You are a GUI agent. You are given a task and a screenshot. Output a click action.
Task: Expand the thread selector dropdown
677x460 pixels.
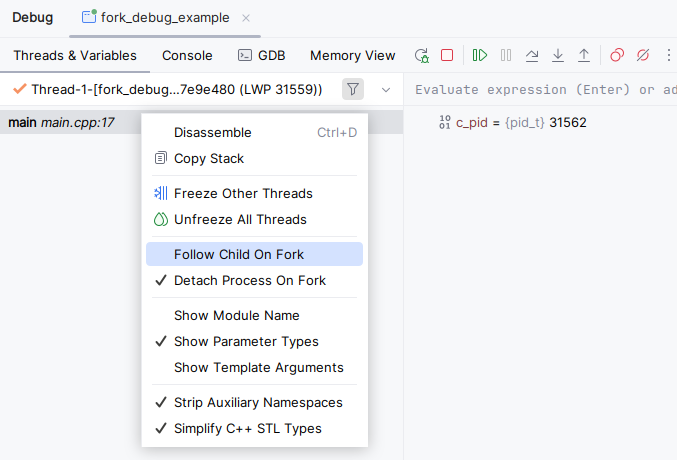click(x=386, y=90)
